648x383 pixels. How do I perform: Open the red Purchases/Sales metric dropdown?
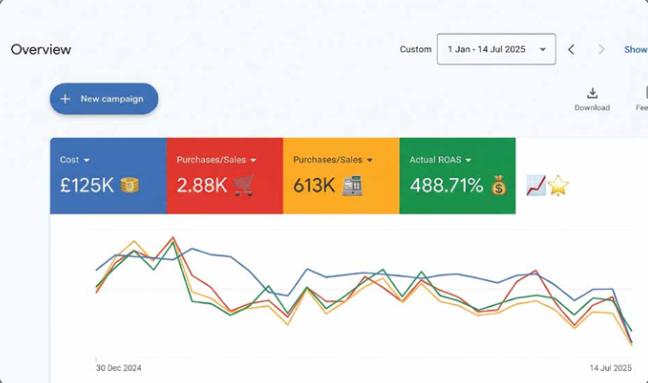click(x=217, y=160)
